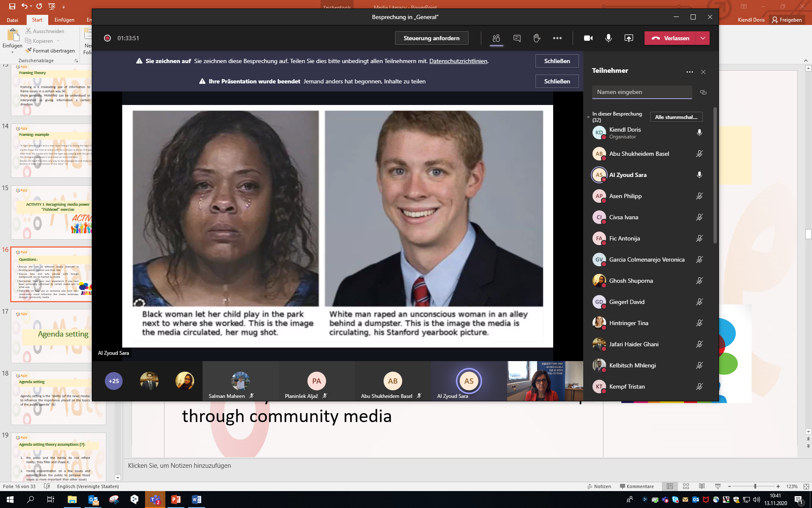
Task: Toggle Garcia Colmenarejo Veronica mic icon
Action: (x=699, y=260)
